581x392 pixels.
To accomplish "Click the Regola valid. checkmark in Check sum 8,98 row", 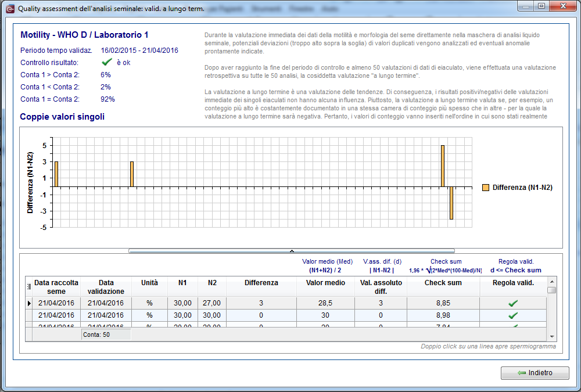I will click(x=513, y=315).
